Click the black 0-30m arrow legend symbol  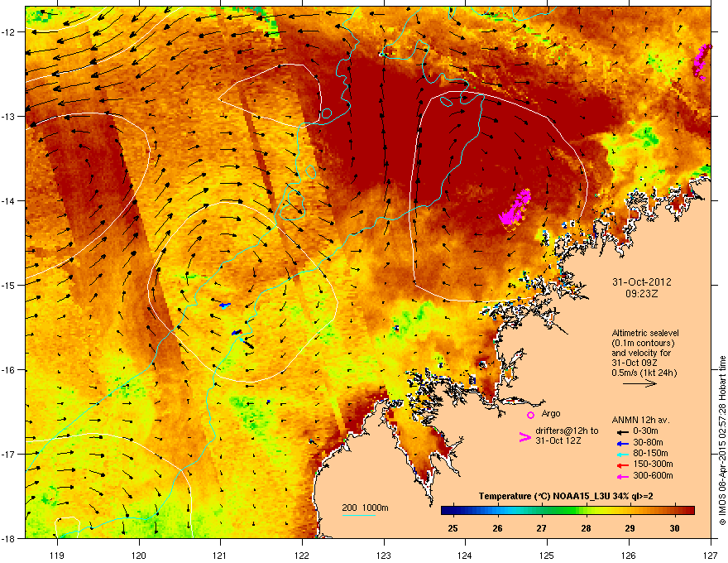(x=622, y=432)
